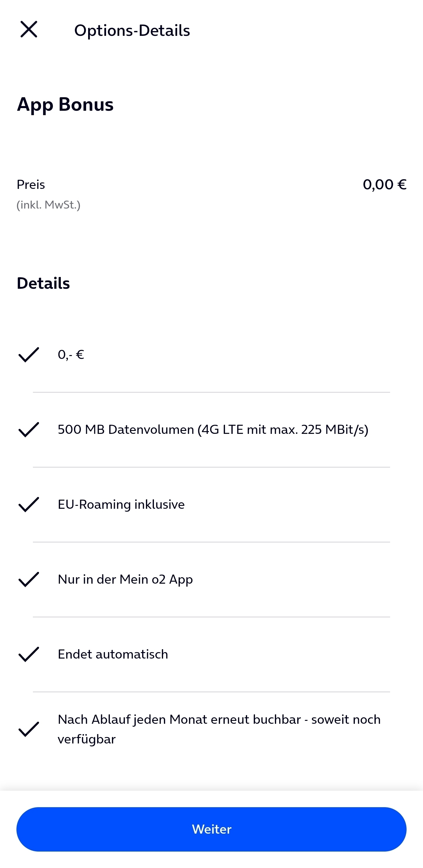Screen dimensions: 423x868
Task: Select the Nur in der Mein o2 App text
Action: coord(125,579)
